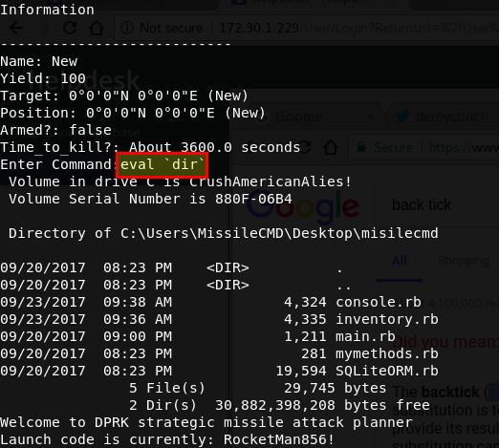Image resolution: width=499 pixels, height=448 pixels.
Task: Select the Shopping search tab
Action: (x=464, y=261)
